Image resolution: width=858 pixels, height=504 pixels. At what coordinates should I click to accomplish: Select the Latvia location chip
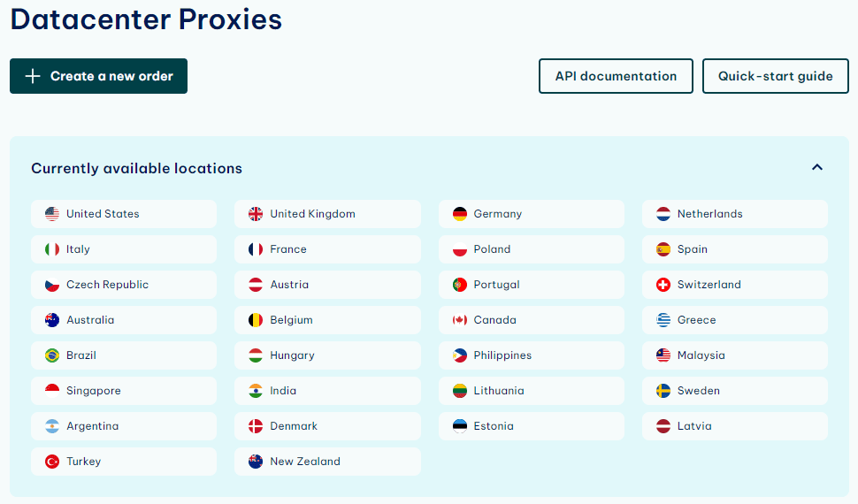tap(735, 426)
